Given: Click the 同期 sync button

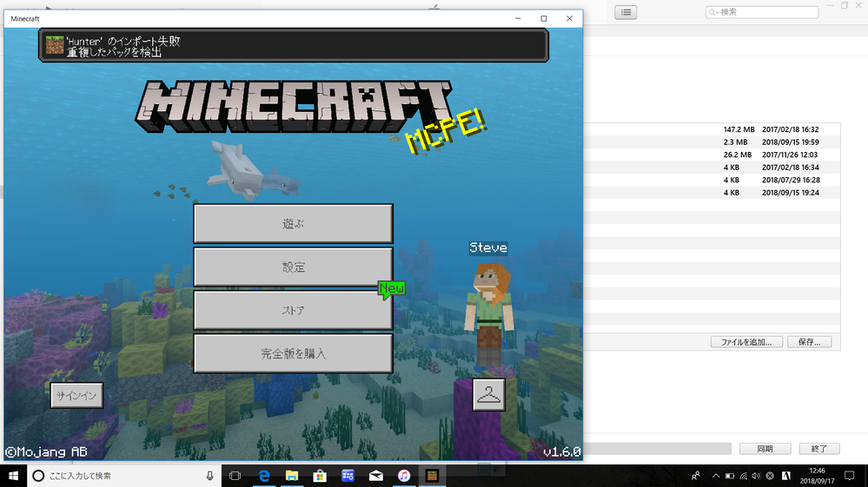Looking at the screenshot, I should click(x=765, y=449).
